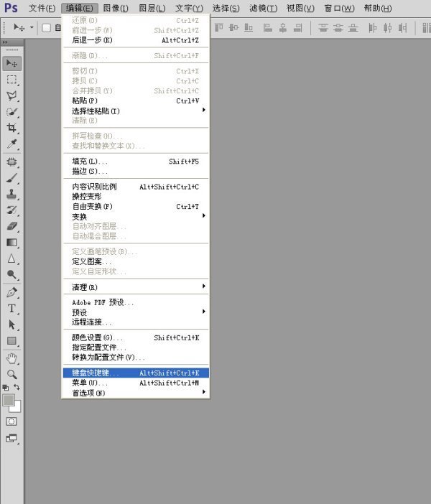This screenshot has width=431, height=504.
Task: Expand the 清理(R) submenu
Action: pyautogui.click(x=136, y=287)
